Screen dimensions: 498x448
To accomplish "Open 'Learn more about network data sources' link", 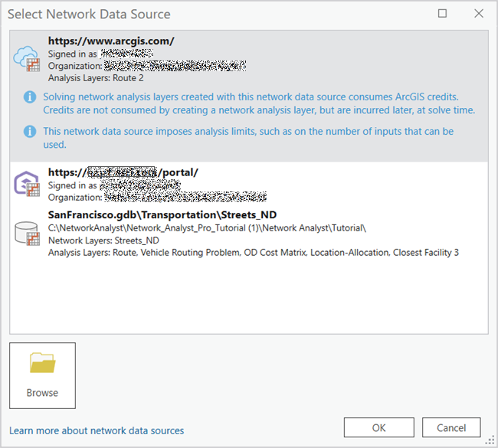I will [97, 431].
